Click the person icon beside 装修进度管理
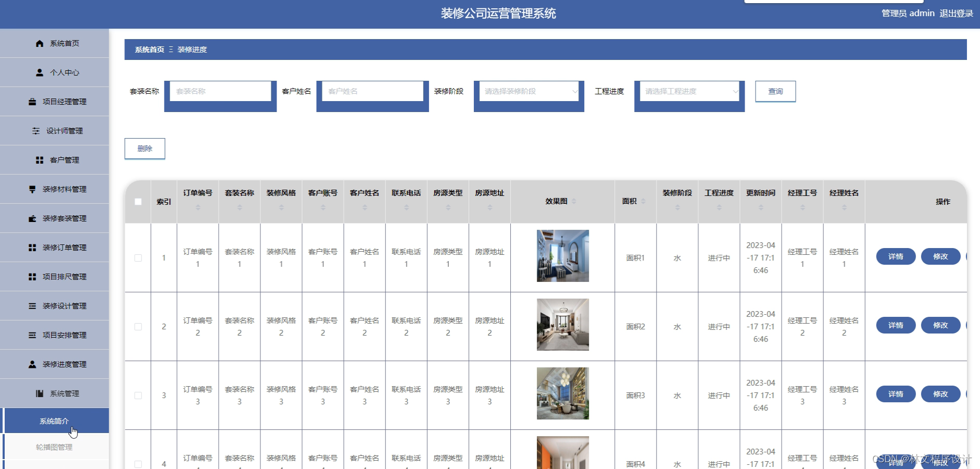Screen dimensions: 980x469 [32, 364]
